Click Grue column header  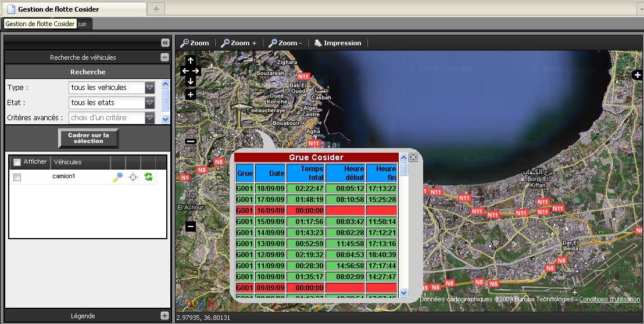pyautogui.click(x=245, y=174)
